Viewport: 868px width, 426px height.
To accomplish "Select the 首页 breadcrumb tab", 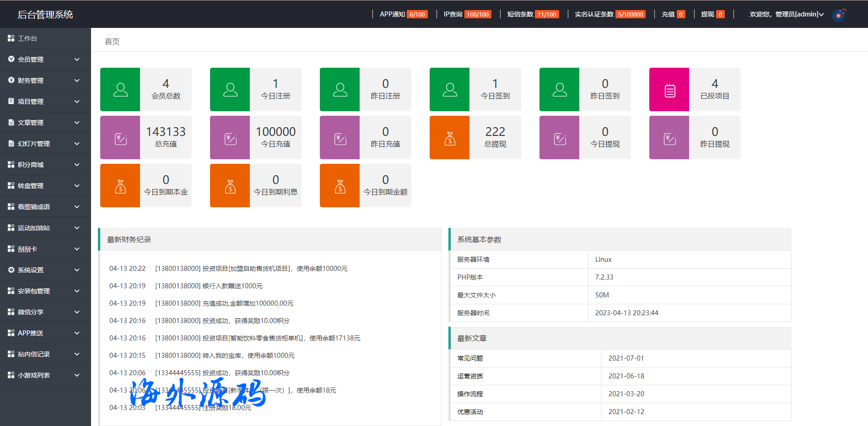I will 112,42.
